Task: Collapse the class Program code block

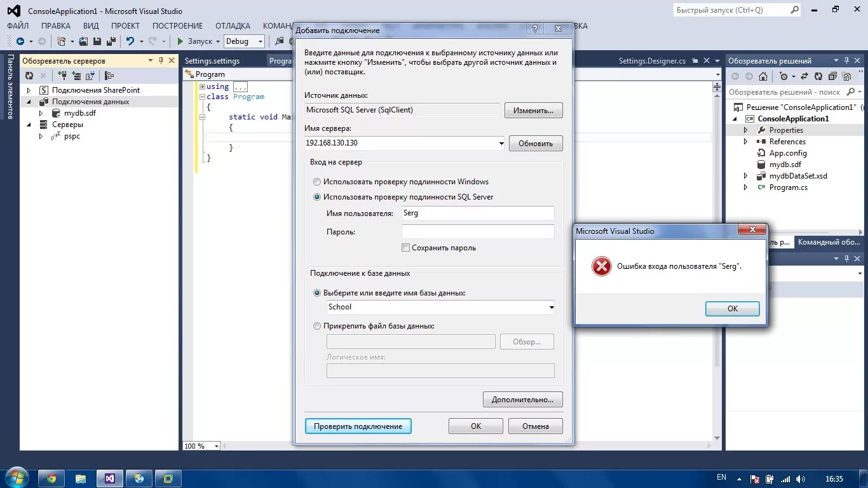Action: point(203,97)
